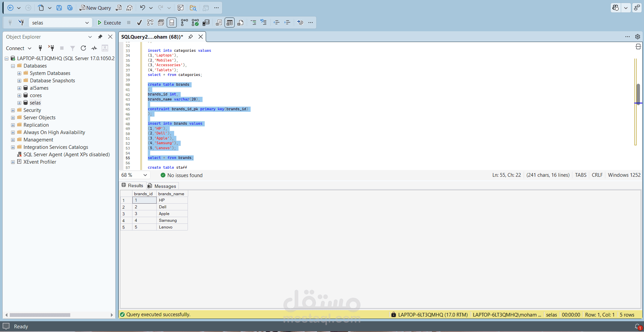This screenshot has height=332, width=644.
Task: Expand the selas database node
Action: (x=19, y=103)
